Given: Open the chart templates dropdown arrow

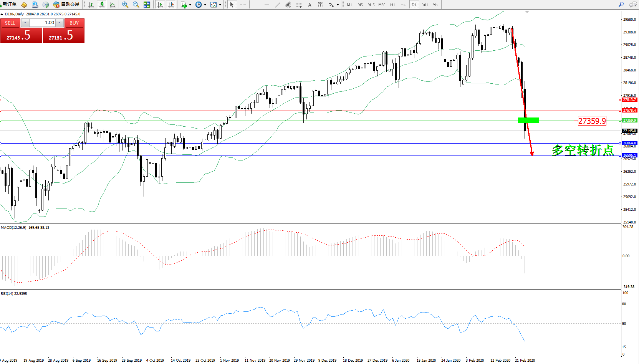Looking at the screenshot, I should pos(220,5).
